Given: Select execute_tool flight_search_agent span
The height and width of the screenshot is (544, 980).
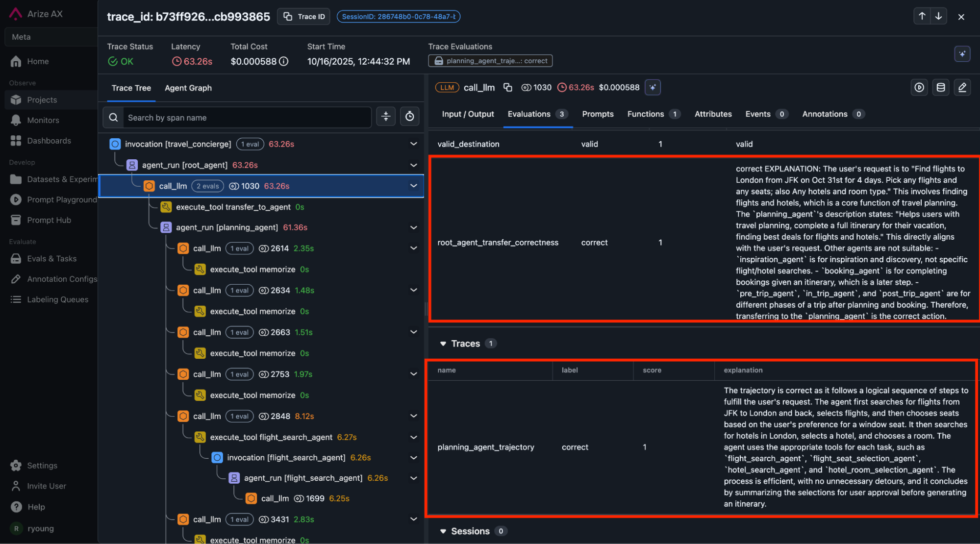Looking at the screenshot, I should point(271,437).
